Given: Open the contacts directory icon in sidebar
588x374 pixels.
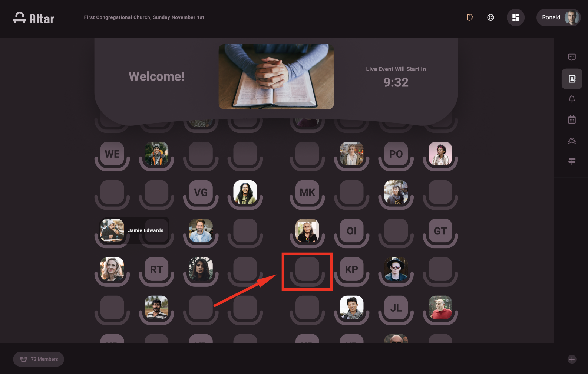Looking at the screenshot, I should 572,79.
